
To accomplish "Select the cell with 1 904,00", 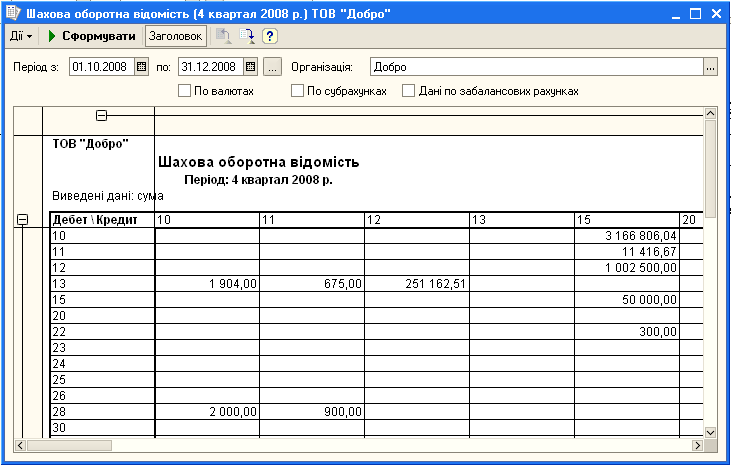I will tap(207, 284).
